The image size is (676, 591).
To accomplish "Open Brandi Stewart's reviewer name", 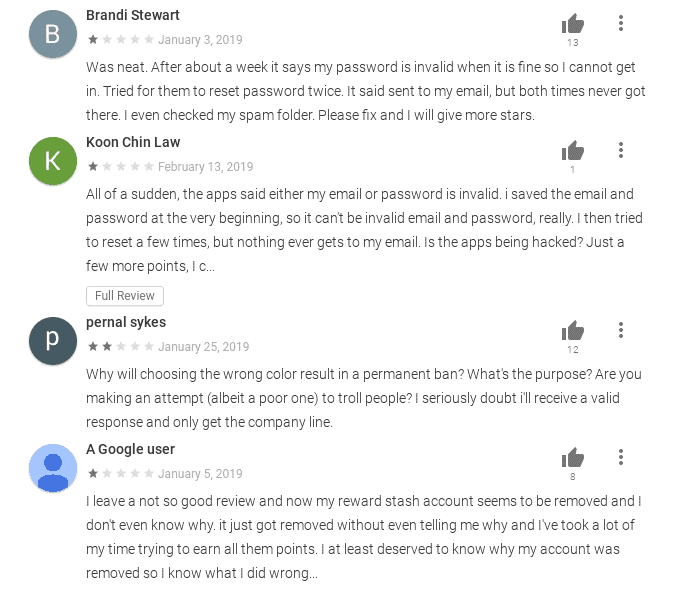I will 133,15.
